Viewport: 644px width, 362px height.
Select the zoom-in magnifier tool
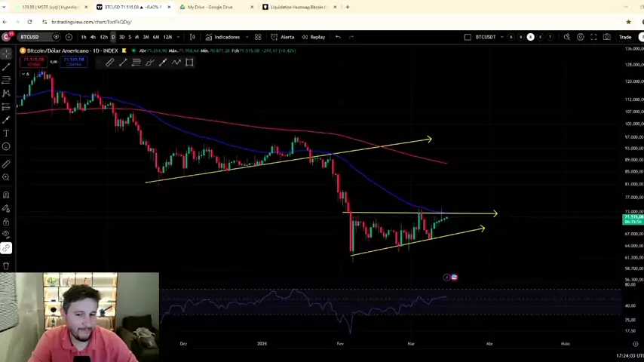coord(6,177)
